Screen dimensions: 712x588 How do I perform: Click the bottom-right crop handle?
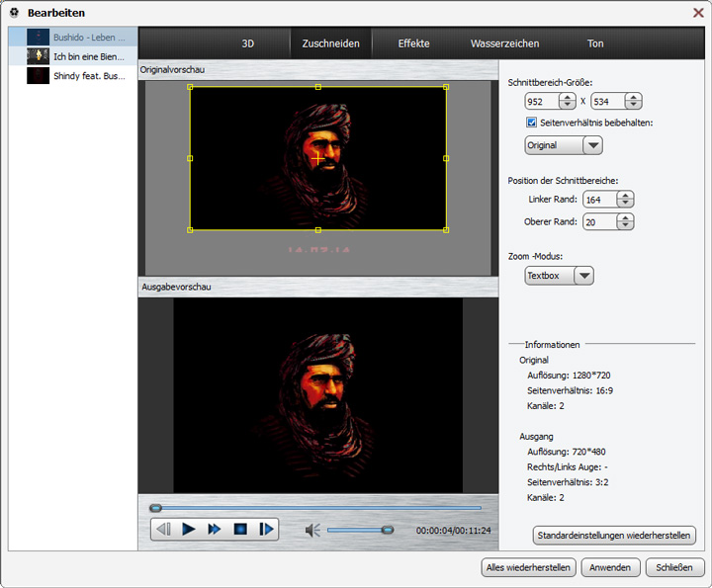(446, 230)
